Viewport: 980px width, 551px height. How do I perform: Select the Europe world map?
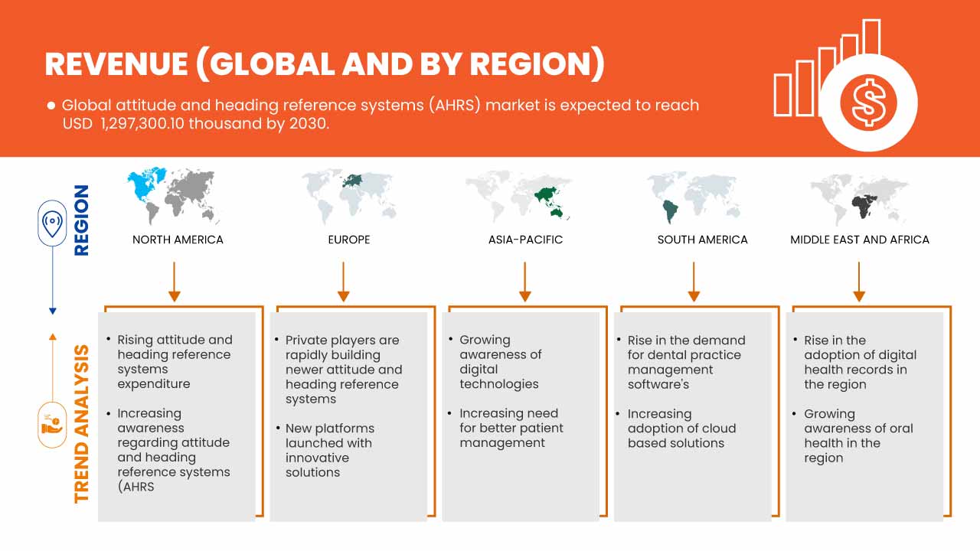click(x=348, y=195)
